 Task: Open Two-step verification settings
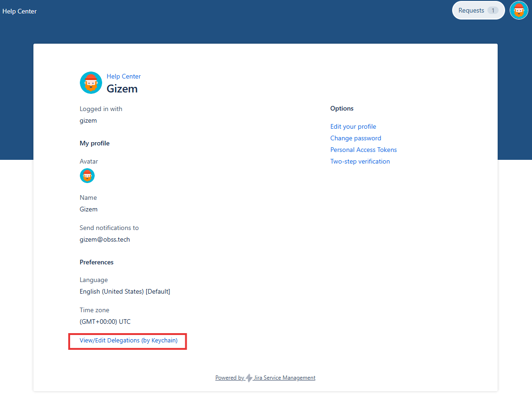[360, 161]
